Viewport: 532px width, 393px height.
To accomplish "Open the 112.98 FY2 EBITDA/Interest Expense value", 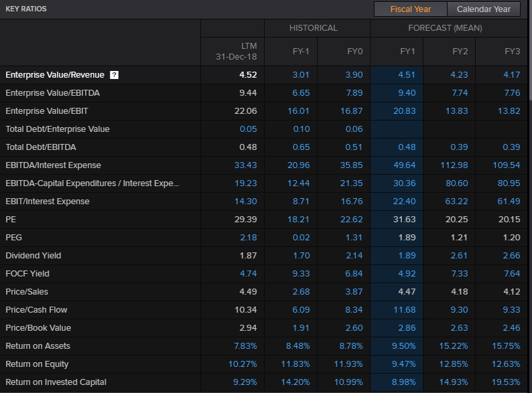I will tap(454, 165).
